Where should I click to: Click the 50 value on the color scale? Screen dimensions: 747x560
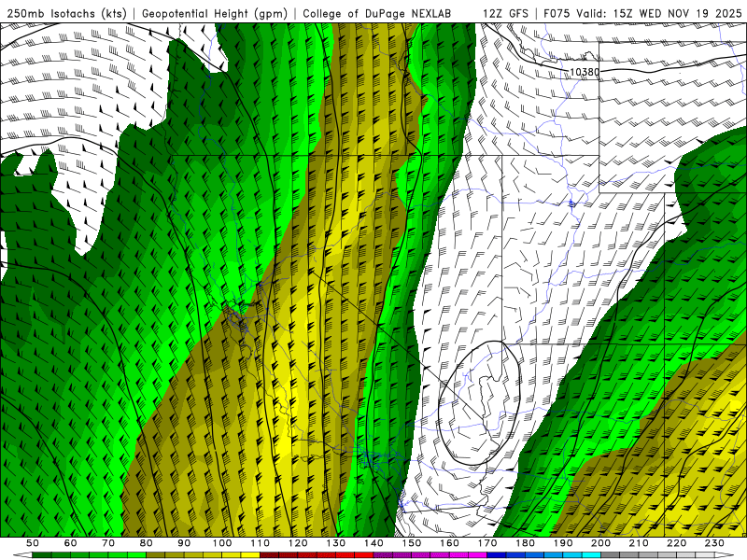pyautogui.click(x=33, y=543)
